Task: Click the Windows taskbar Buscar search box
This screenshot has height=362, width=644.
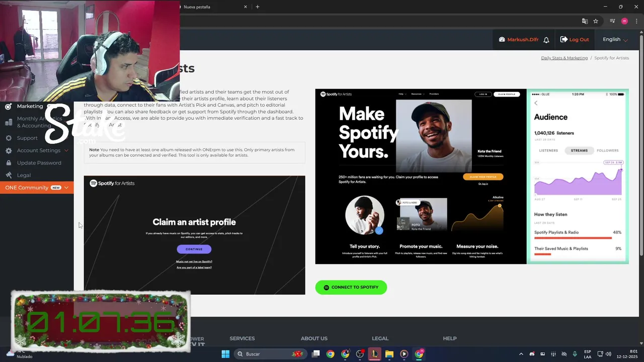Action: [271, 354]
